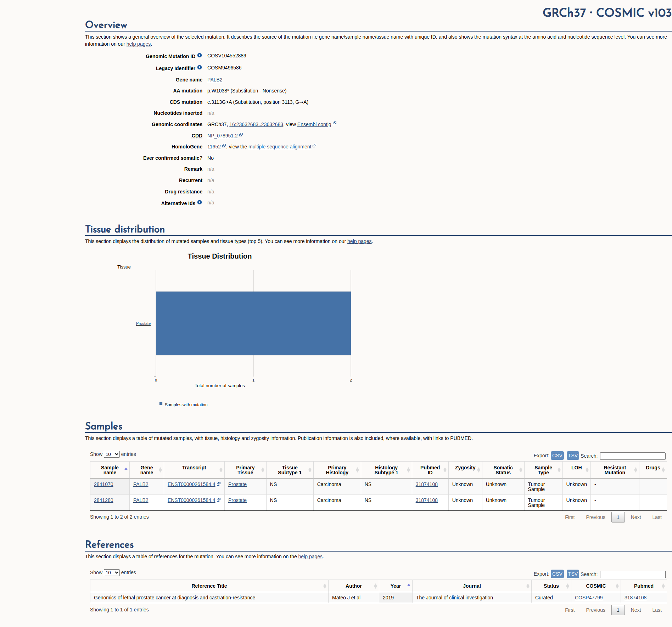Viewport: 672px width, 627px height.
Task: Open Pubmed 31874108 in 2841070 row
Action: pyautogui.click(x=427, y=484)
